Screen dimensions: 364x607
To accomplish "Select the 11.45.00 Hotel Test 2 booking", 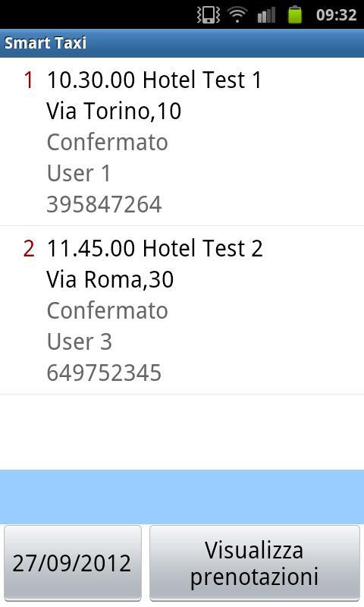I will tap(182, 310).
